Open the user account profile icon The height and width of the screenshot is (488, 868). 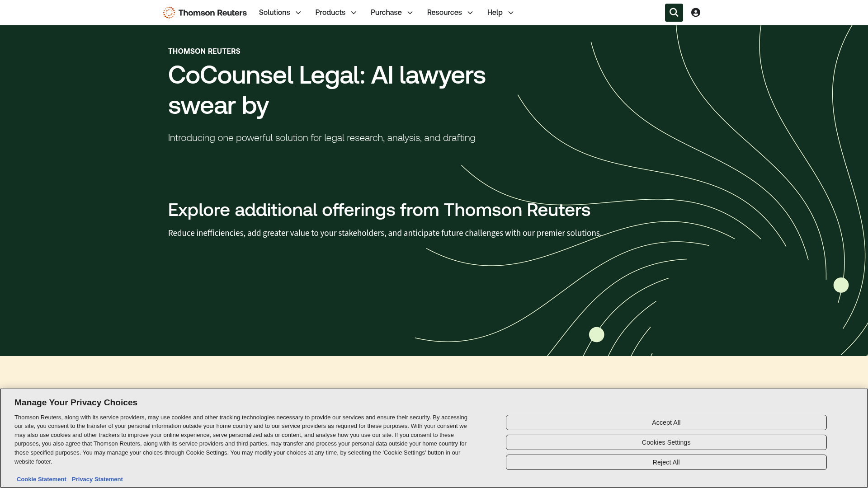[x=696, y=13]
